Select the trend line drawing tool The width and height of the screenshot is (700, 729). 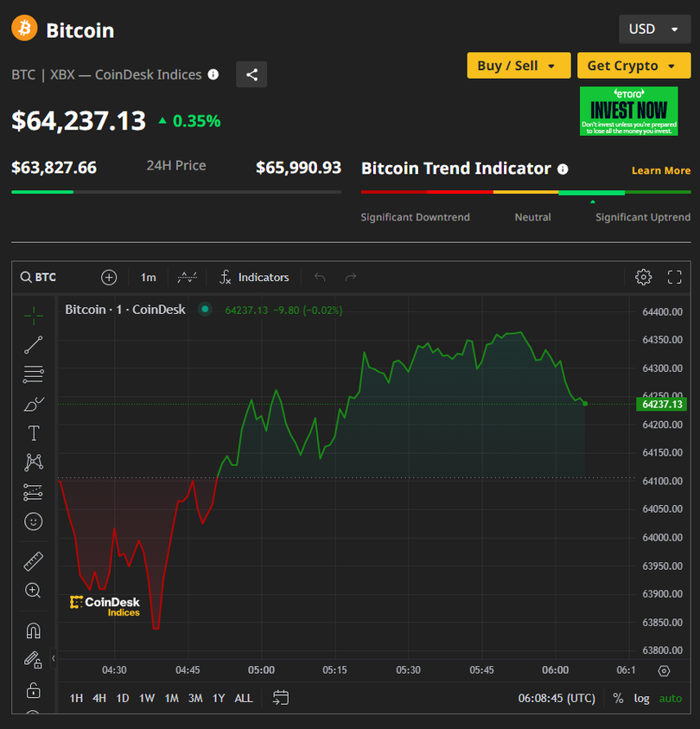(x=34, y=345)
